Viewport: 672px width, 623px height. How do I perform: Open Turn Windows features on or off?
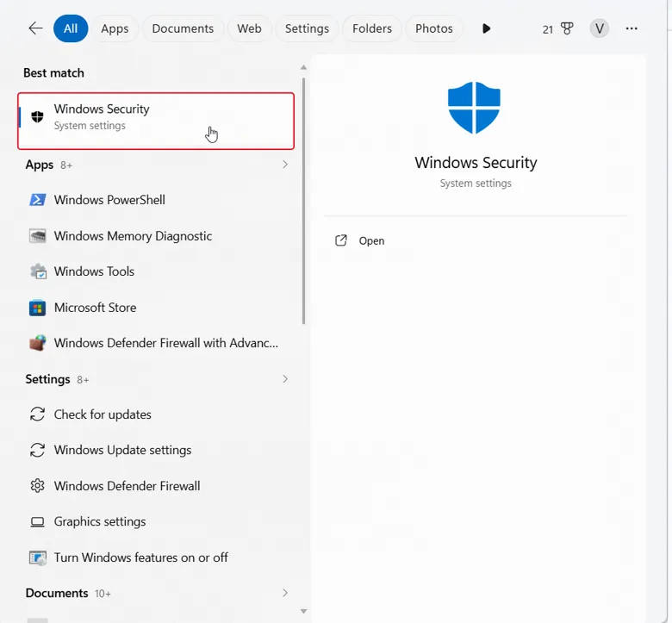(x=156, y=558)
